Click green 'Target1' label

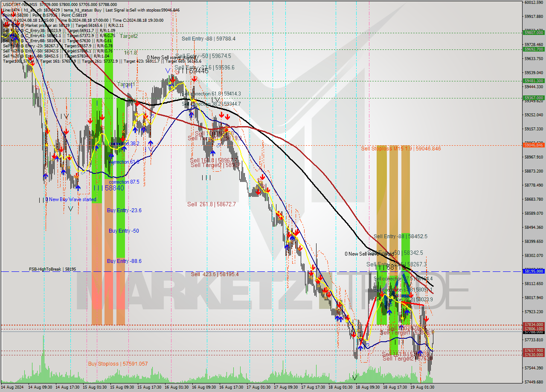(126, 85)
